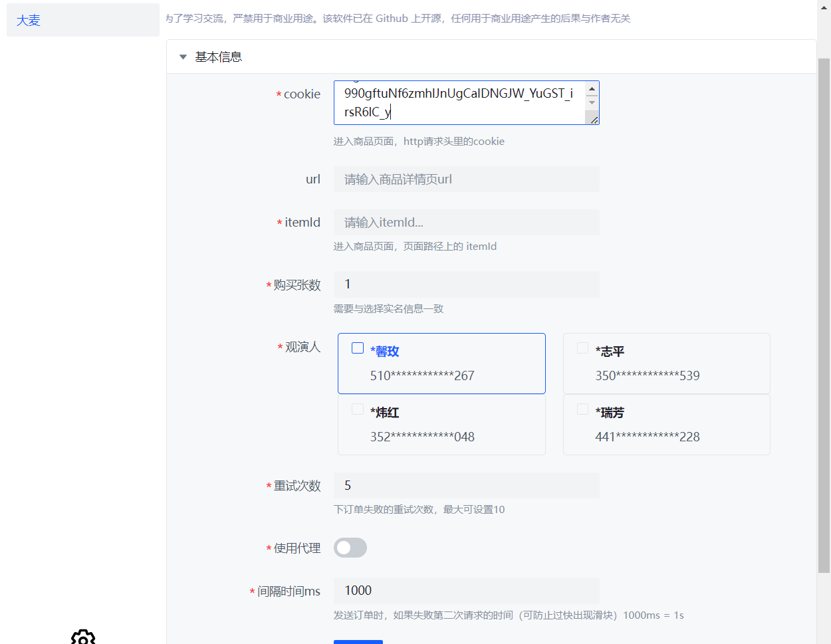Screen dimensions: 831x644
Task: Click the 间隔时间ms input field
Action: click(467, 591)
